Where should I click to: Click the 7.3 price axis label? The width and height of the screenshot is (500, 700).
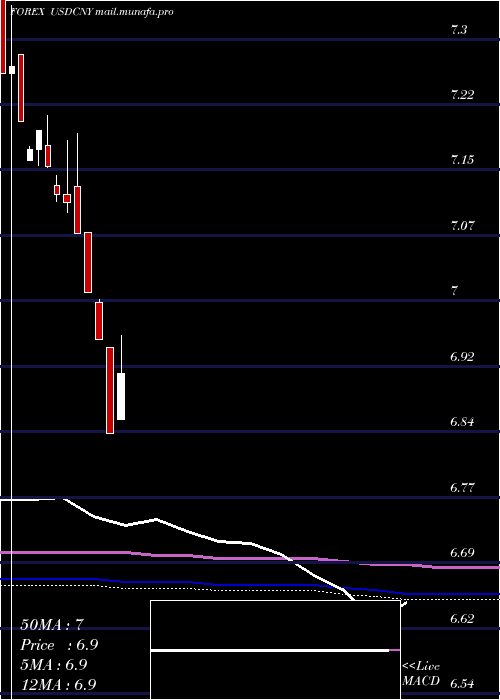(x=459, y=30)
